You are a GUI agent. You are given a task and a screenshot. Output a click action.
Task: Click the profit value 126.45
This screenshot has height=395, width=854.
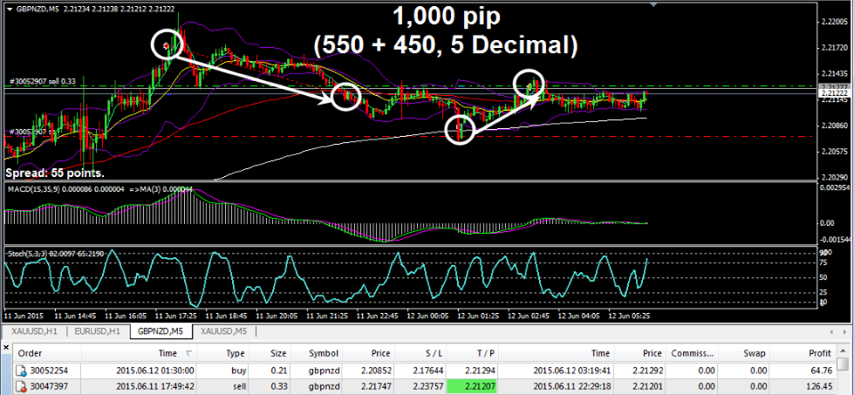coord(819,387)
